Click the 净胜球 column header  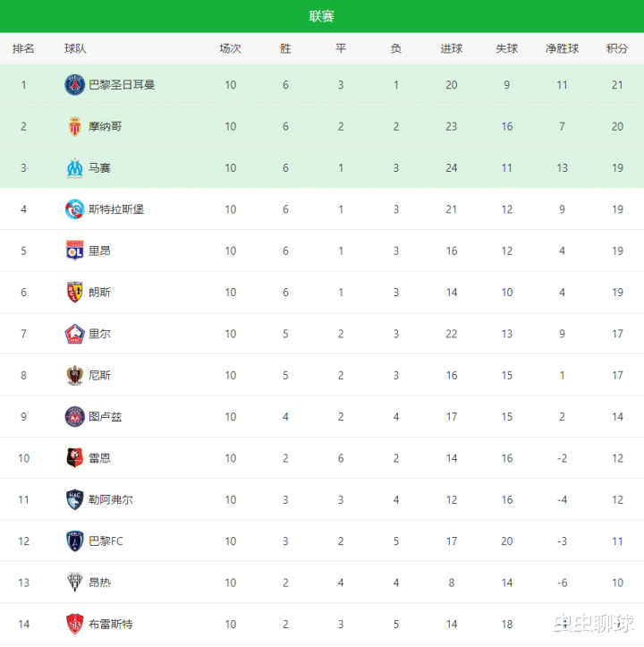[562, 48]
